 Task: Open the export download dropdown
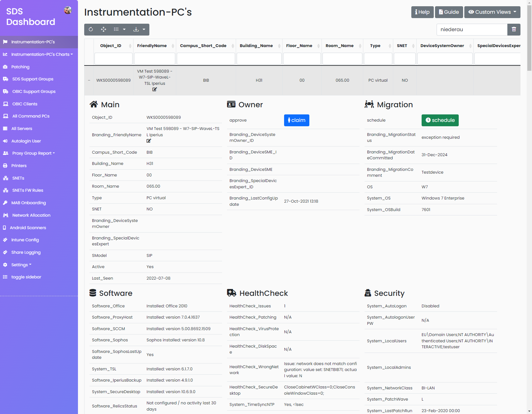pos(139,29)
